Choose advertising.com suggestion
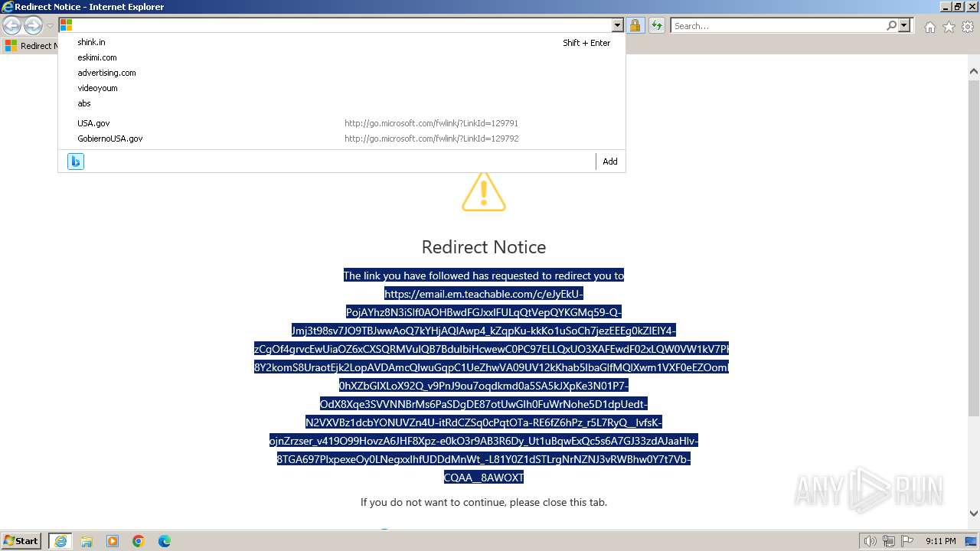Image resolution: width=980 pixels, height=551 pixels. 342,73
